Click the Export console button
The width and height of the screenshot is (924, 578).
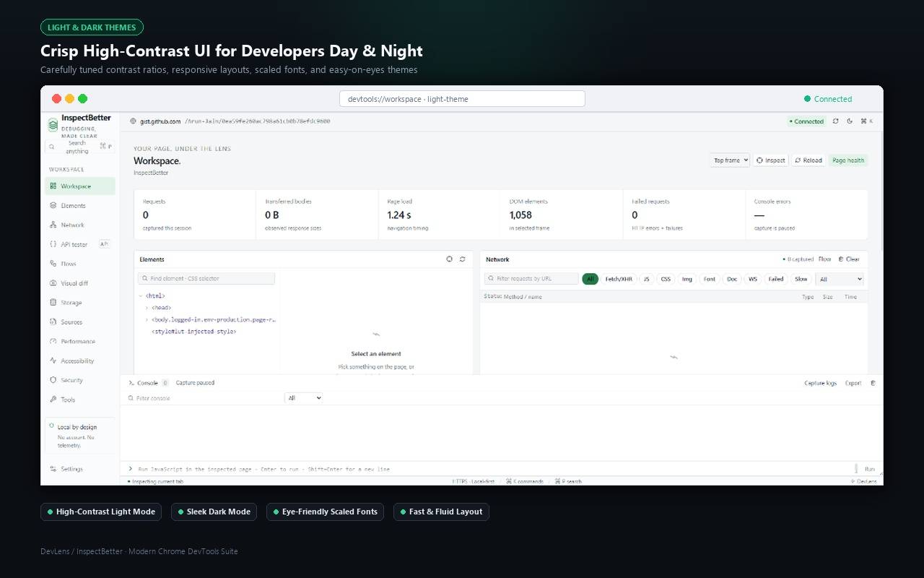point(853,383)
